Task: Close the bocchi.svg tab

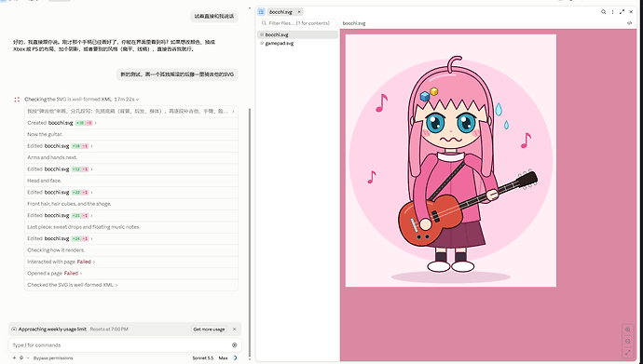Action: 299,12
